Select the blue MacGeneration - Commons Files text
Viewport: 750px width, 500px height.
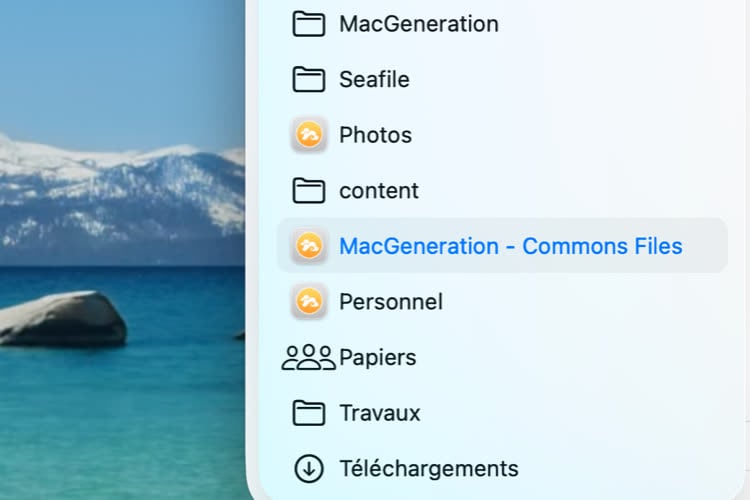510,246
